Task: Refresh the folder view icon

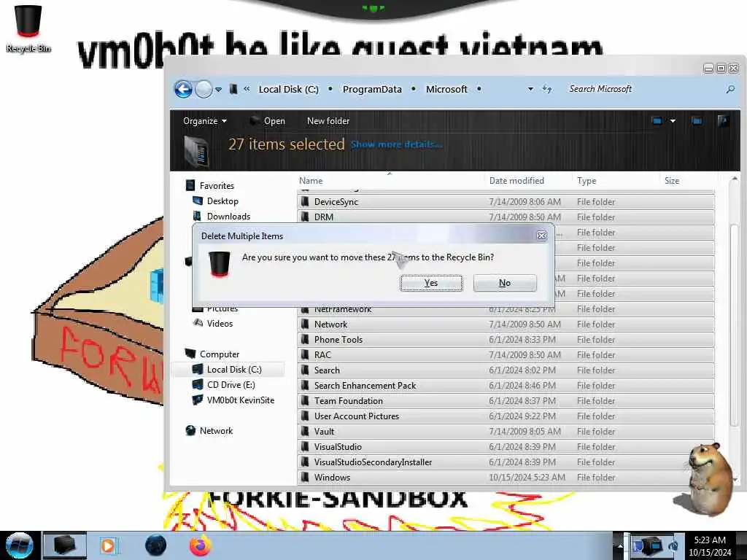Action: pos(547,89)
